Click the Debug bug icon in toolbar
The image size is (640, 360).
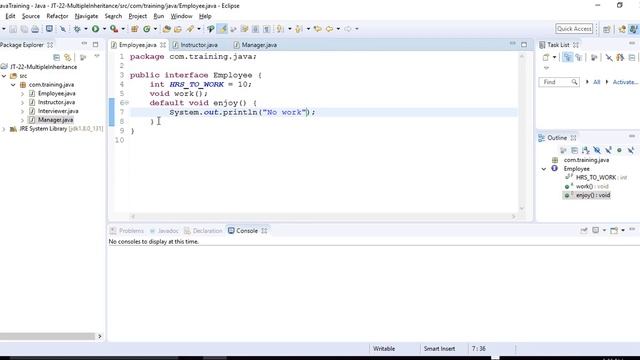click(77, 29)
